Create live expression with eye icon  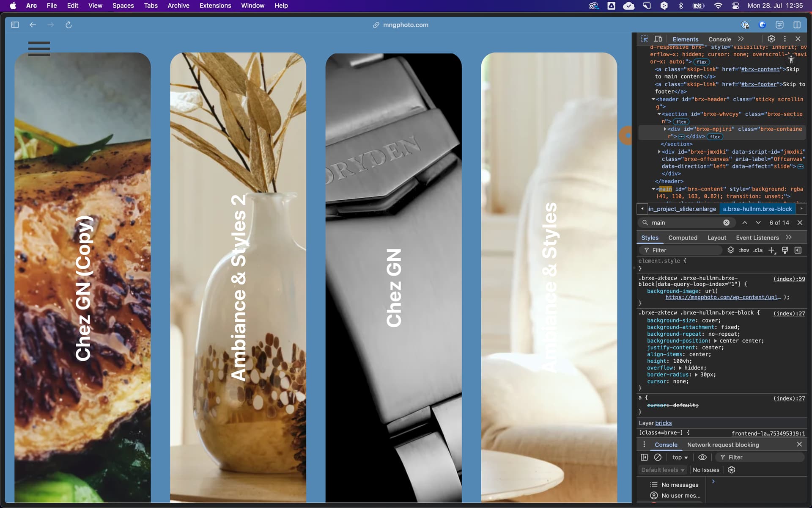point(702,457)
